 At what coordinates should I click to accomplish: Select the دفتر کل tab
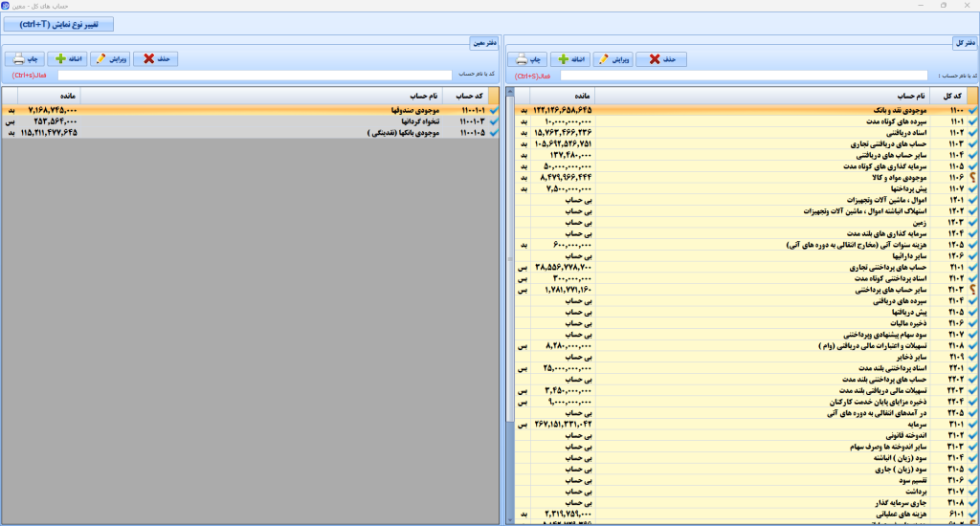pyautogui.click(x=965, y=43)
